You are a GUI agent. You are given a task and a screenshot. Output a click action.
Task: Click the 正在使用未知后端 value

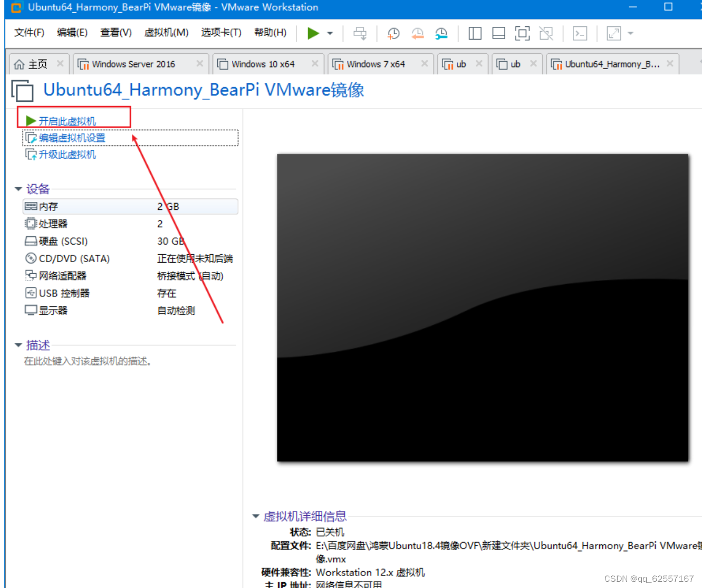[195, 258]
